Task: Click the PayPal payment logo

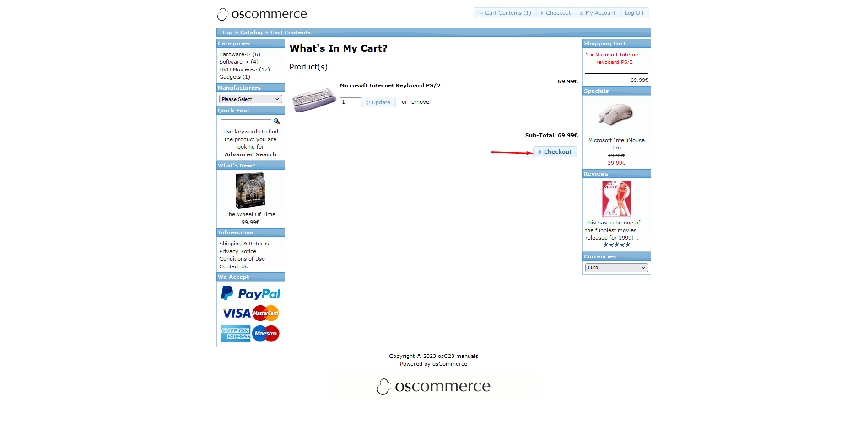Action: tap(250, 293)
